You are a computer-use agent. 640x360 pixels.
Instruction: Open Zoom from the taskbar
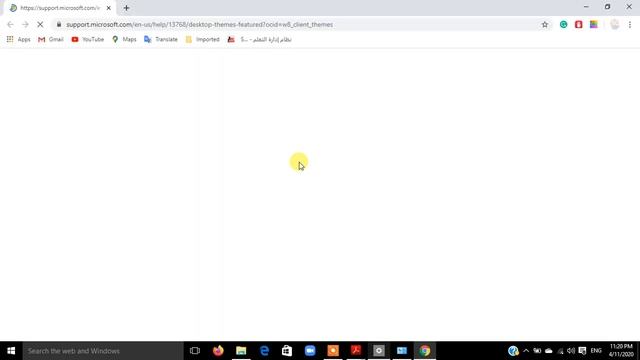coord(310,351)
